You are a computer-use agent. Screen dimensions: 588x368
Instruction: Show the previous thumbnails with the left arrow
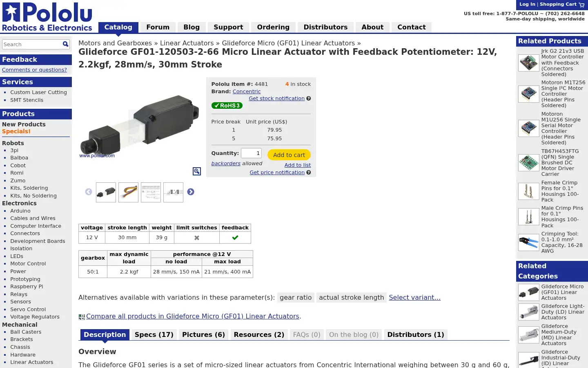[x=89, y=192]
